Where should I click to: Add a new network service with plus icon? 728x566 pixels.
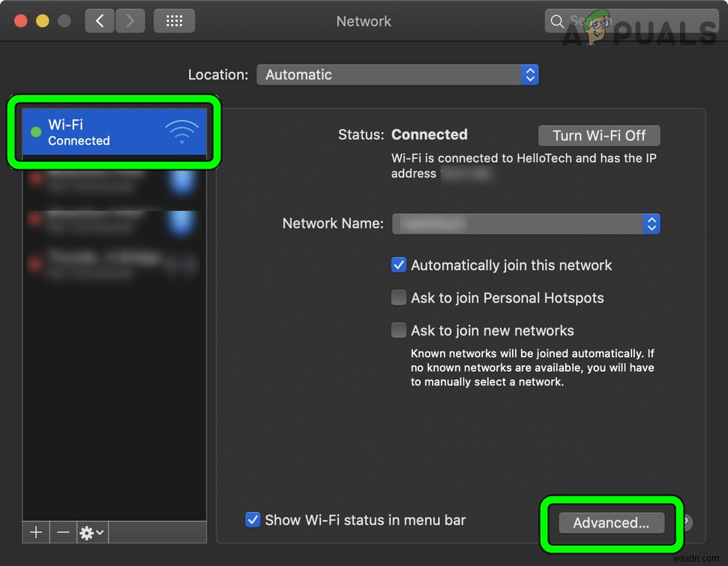coord(35,532)
